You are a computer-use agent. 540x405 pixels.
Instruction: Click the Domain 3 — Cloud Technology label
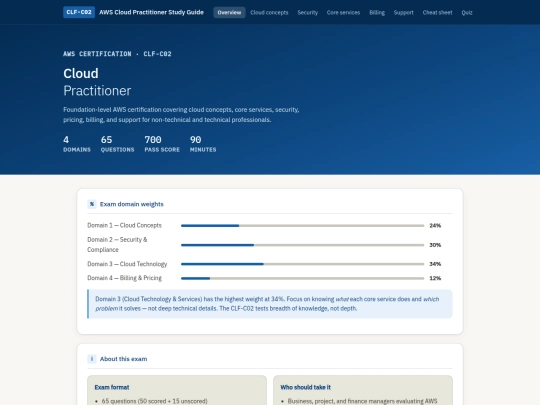[x=127, y=264]
